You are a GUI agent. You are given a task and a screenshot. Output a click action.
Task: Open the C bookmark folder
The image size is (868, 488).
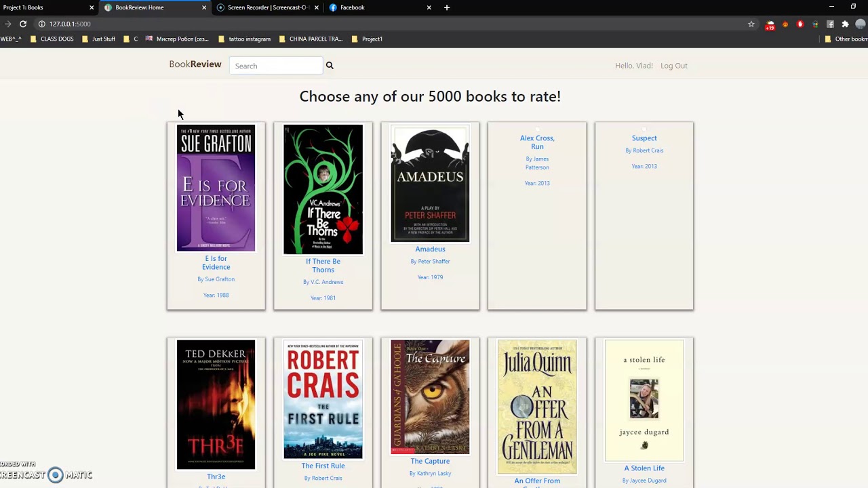click(130, 39)
